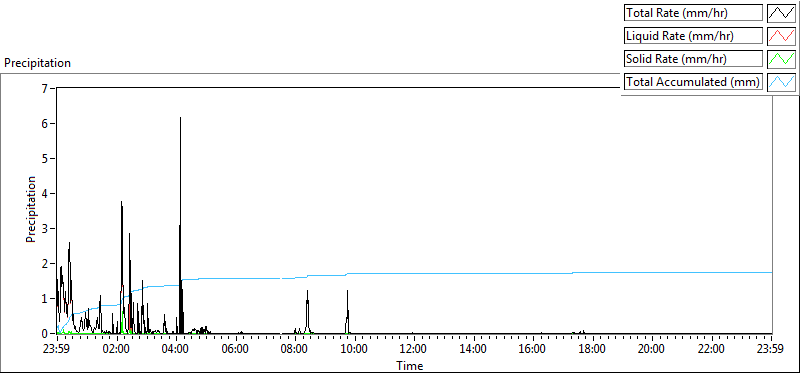Click the Total Rate black line icon

[x=782, y=13]
